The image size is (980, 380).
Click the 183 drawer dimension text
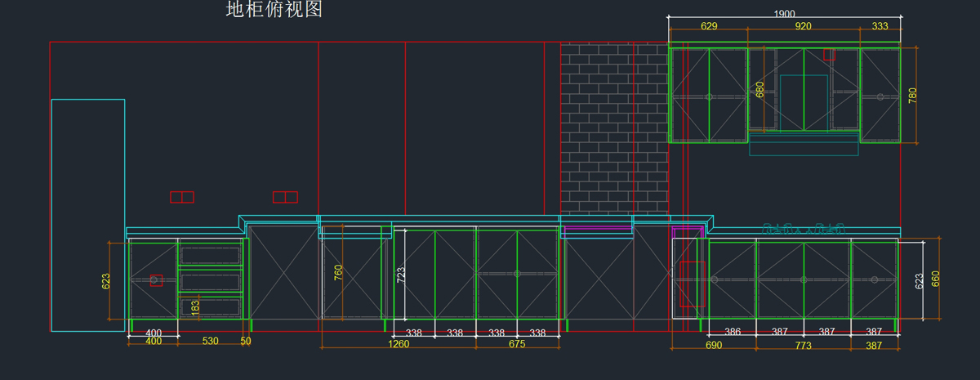tap(195, 307)
